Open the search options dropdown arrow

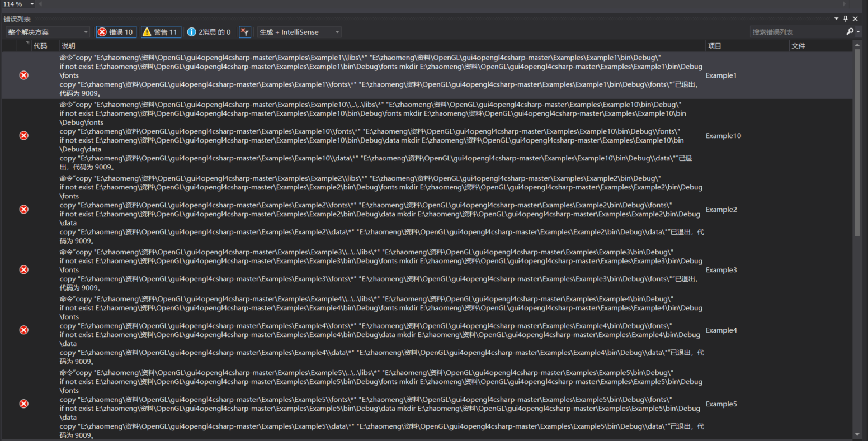(858, 32)
